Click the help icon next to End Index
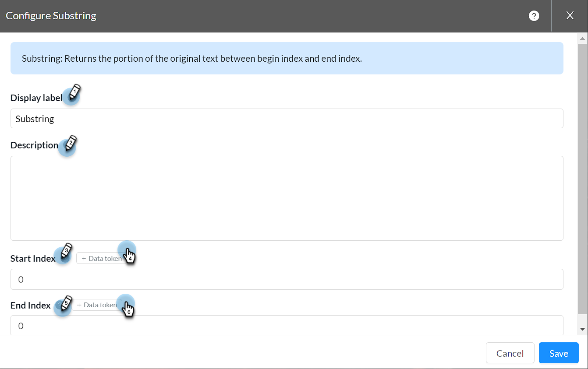 (x=60, y=305)
